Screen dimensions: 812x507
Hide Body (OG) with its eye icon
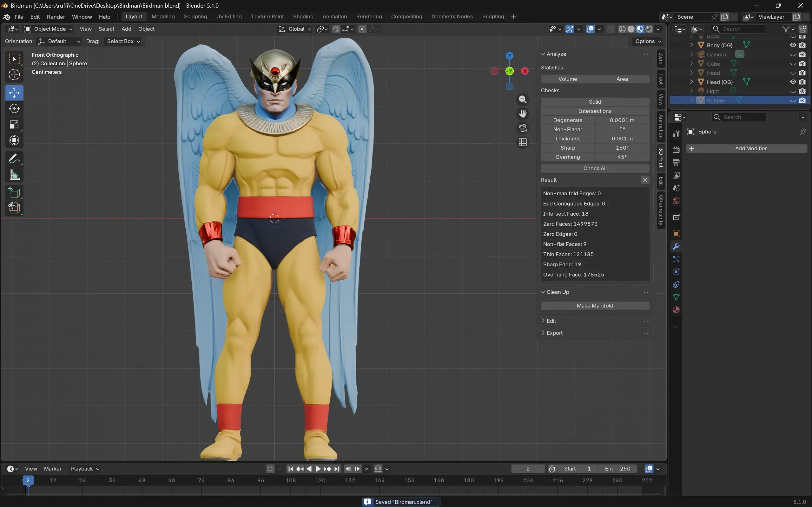click(793, 45)
